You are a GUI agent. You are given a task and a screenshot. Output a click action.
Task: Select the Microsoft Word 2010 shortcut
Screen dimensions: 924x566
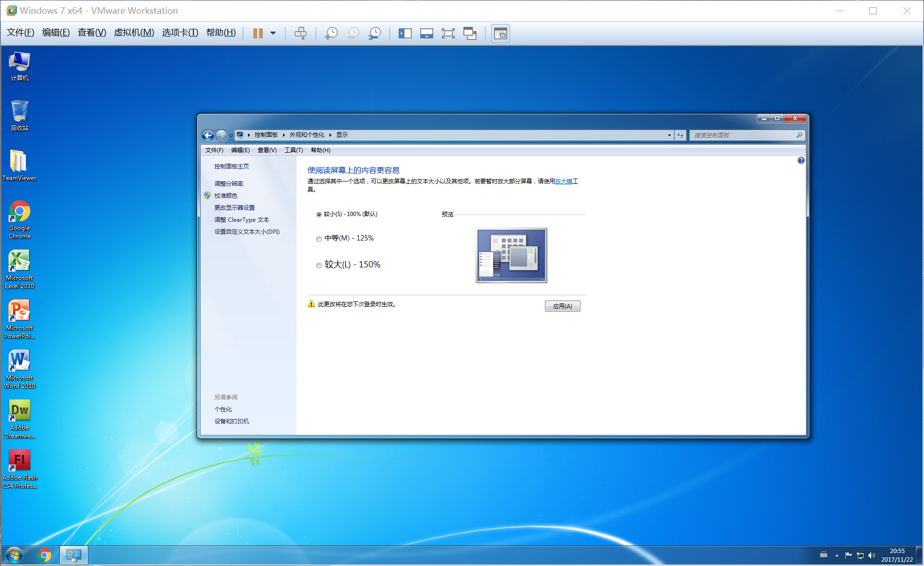[x=19, y=369]
